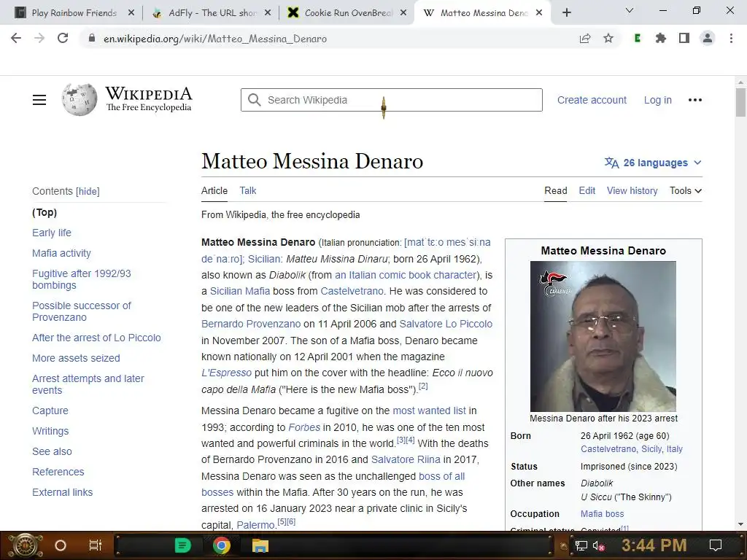Click the padlock site info icon
Screen dimensions: 747x560
pyautogui.click(x=91, y=39)
